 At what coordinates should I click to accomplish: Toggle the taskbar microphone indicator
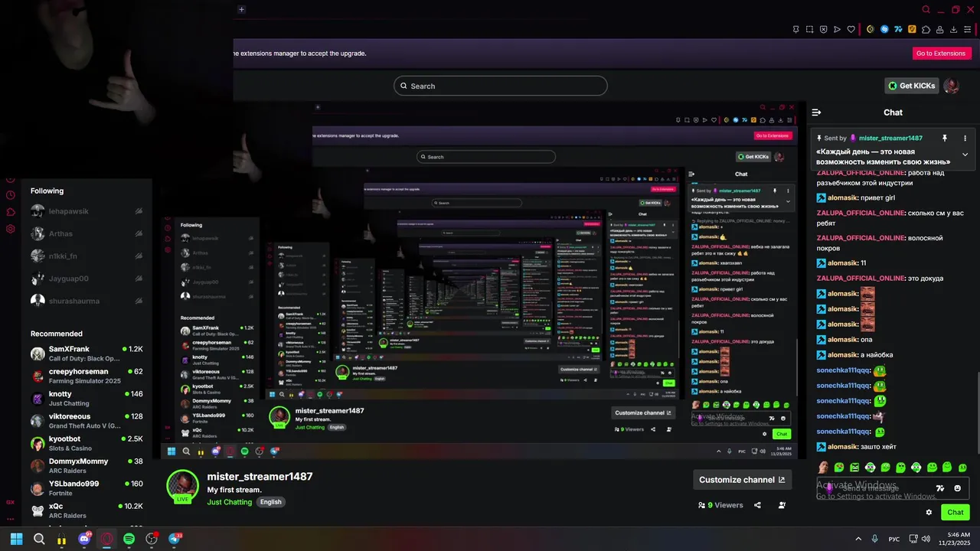(874, 539)
